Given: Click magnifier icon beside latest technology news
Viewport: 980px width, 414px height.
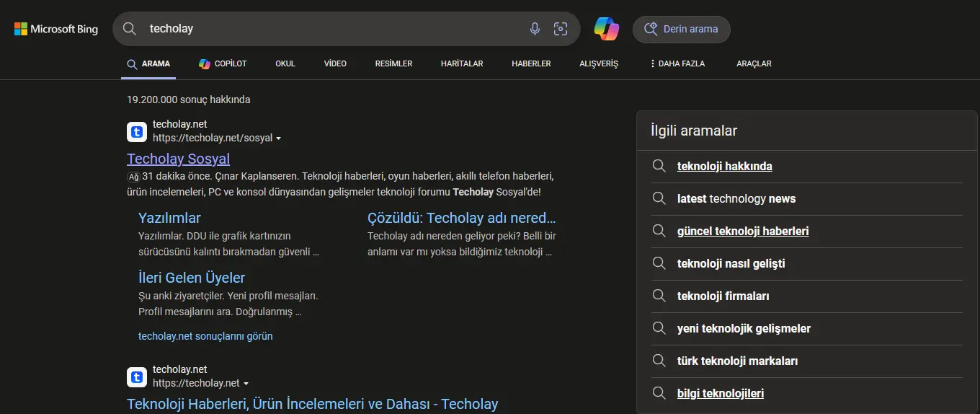Looking at the screenshot, I should tap(659, 198).
